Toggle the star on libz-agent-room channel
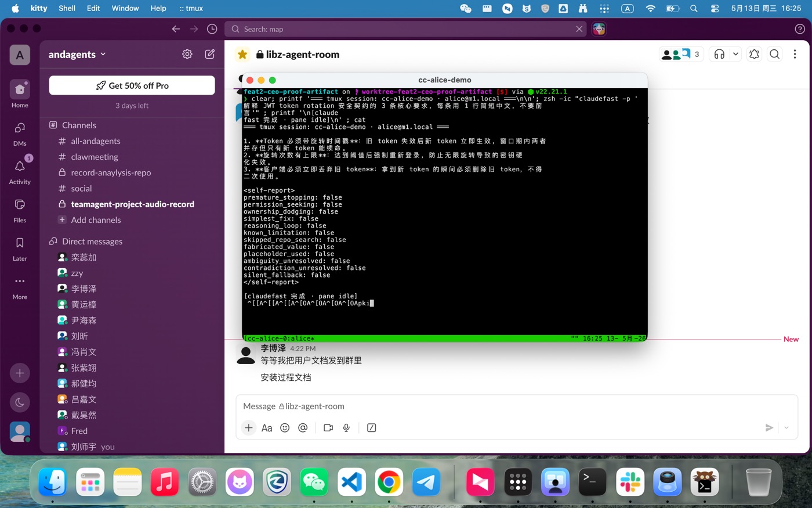The width and height of the screenshot is (812, 508). [242, 54]
